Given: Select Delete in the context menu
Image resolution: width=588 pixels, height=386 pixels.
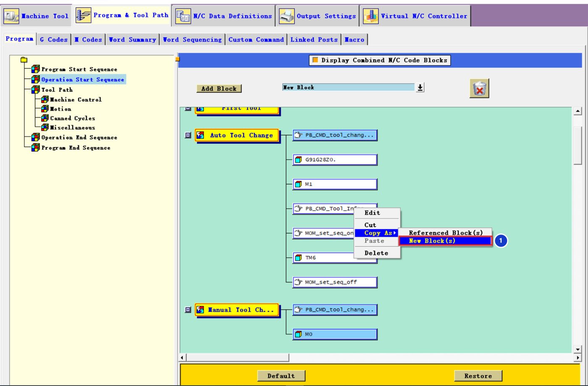Looking at the screenshot, I should pyautogui.click(x=376, y=253).
